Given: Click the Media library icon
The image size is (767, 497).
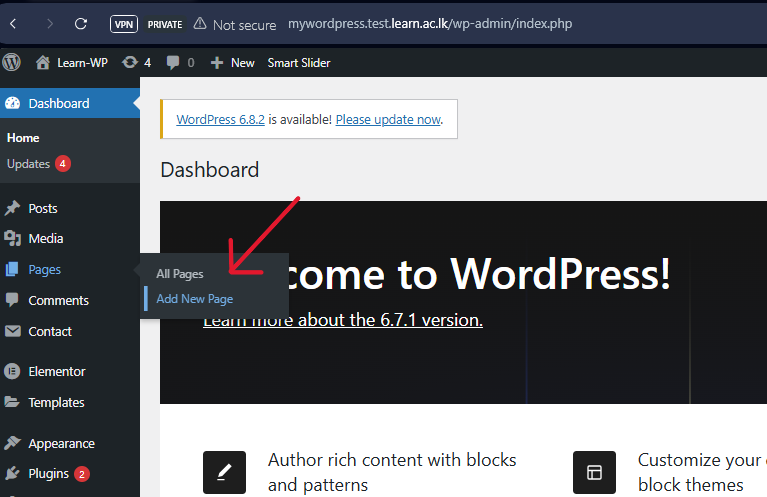Looking at the screenshot, I should pos(12,239).
